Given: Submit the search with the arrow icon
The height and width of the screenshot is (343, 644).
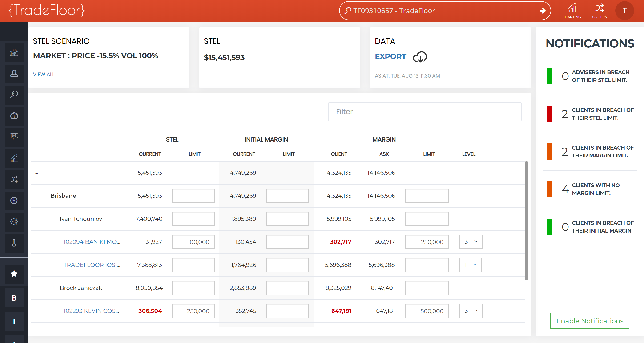Looking at the screenshot, I should [543, 11].
